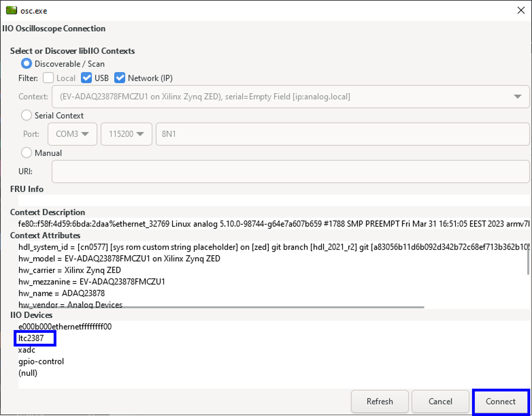The width and height of the screenshot is (532, 416).
Task: Click the Refresh button
Action: [380, 401]
